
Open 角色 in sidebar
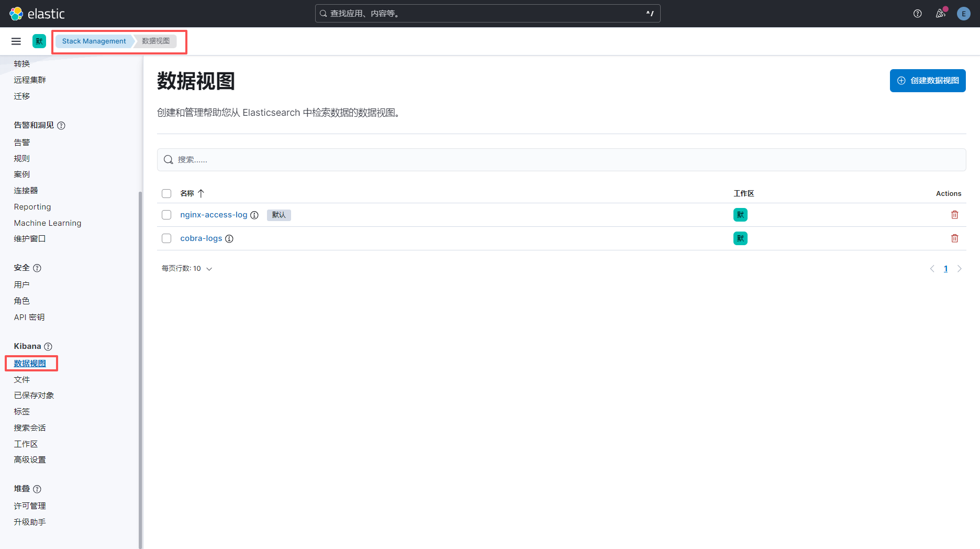[22, 301]
